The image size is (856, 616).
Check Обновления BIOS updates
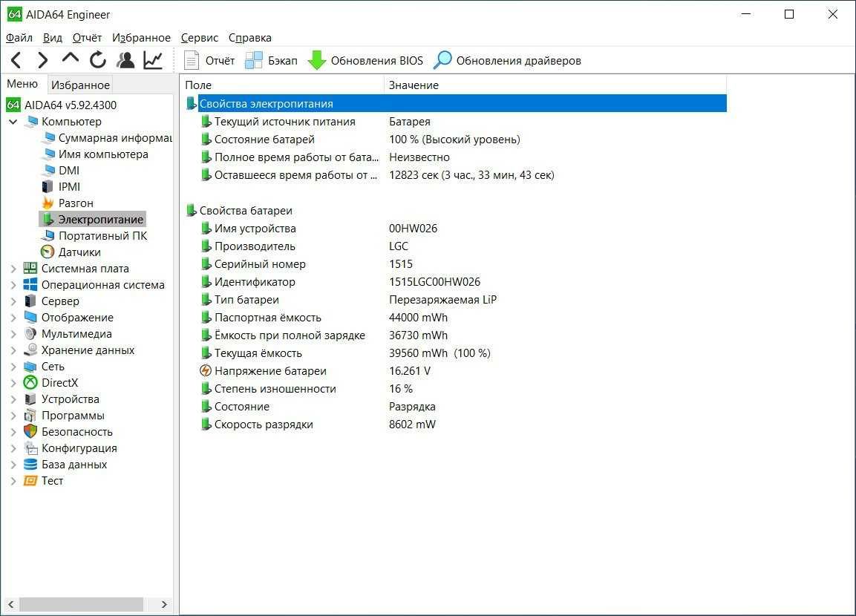[365, 61]
